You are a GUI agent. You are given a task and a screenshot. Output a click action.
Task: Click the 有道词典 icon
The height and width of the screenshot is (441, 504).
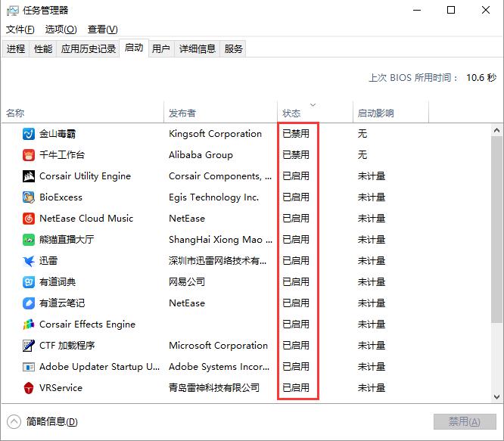pos(29,282)
